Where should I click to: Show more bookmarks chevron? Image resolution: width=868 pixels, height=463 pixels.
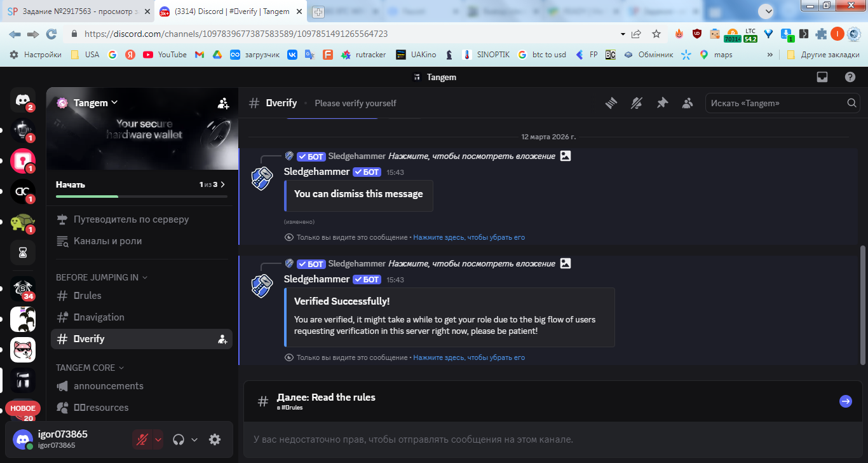coord(771,55)
